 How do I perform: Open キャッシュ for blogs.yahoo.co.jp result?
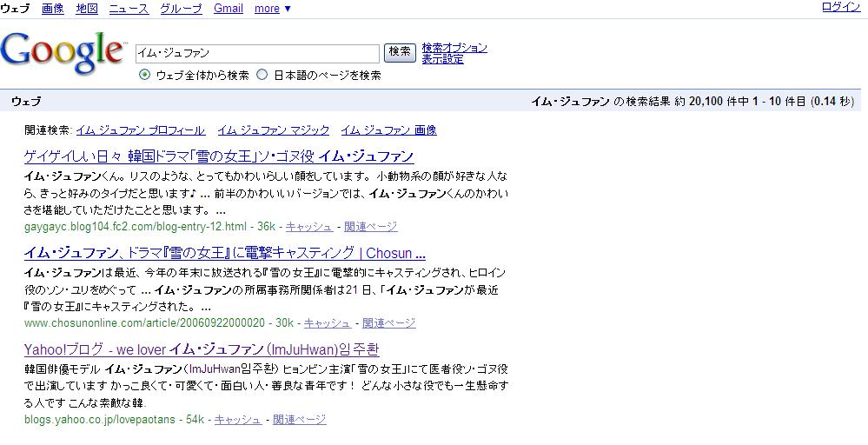coord(238,420)
